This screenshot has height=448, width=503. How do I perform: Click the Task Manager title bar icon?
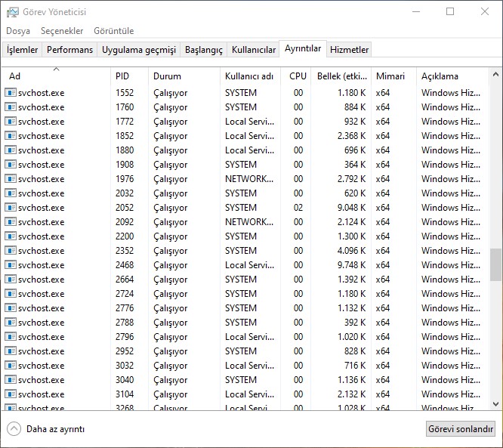pos(13,12)
